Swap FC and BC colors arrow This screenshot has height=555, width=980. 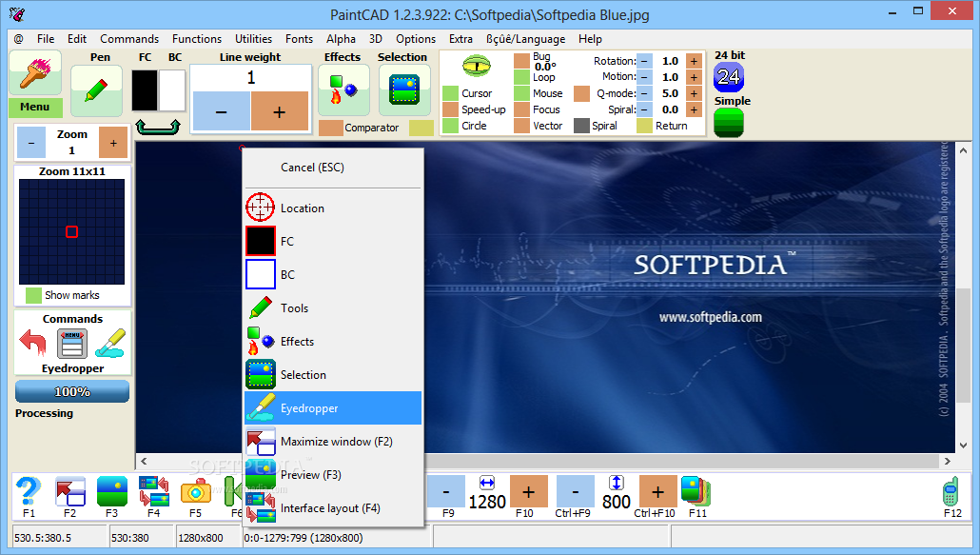158,127
